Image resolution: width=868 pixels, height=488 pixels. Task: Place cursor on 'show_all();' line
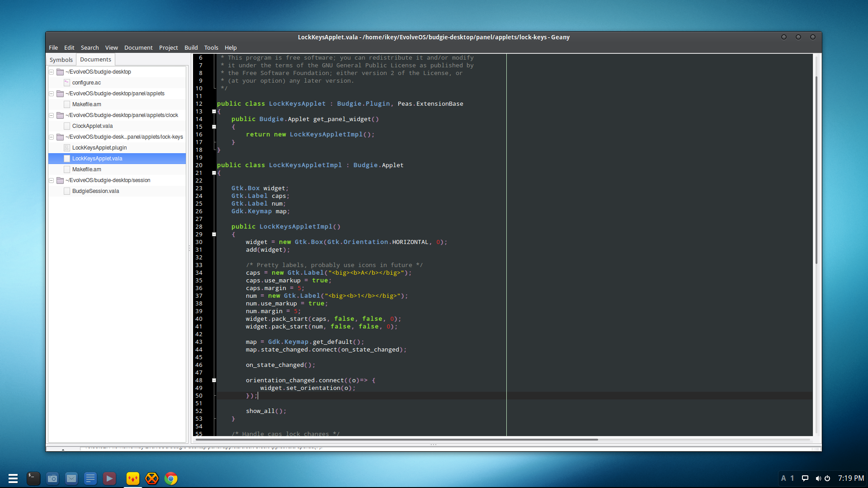(266, 411)
